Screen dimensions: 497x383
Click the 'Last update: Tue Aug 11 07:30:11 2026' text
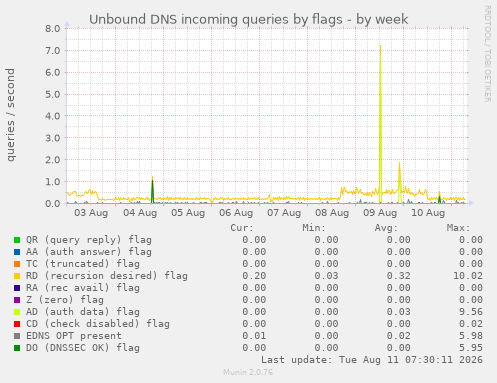(x=372, y=360)
